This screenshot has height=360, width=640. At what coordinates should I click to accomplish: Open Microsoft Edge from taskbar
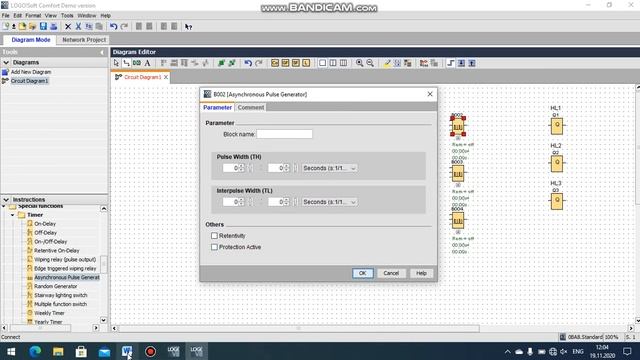(x=35, y=351)
